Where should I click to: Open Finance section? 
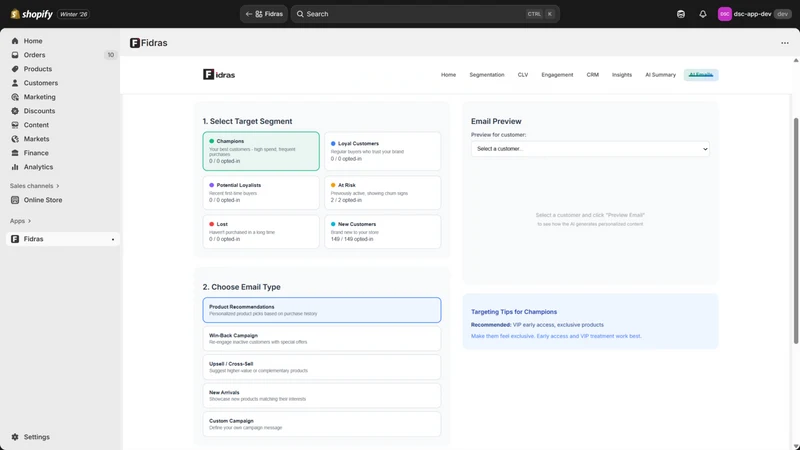[x=36, y=153]
